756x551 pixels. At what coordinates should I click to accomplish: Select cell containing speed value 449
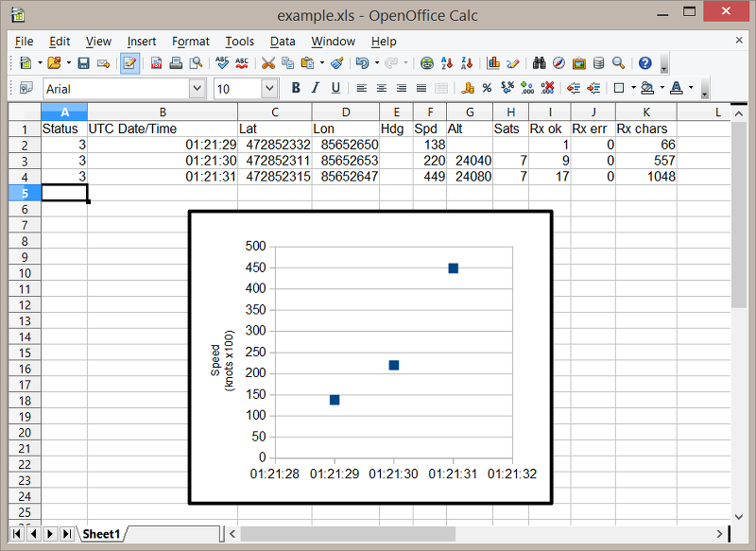429,177
